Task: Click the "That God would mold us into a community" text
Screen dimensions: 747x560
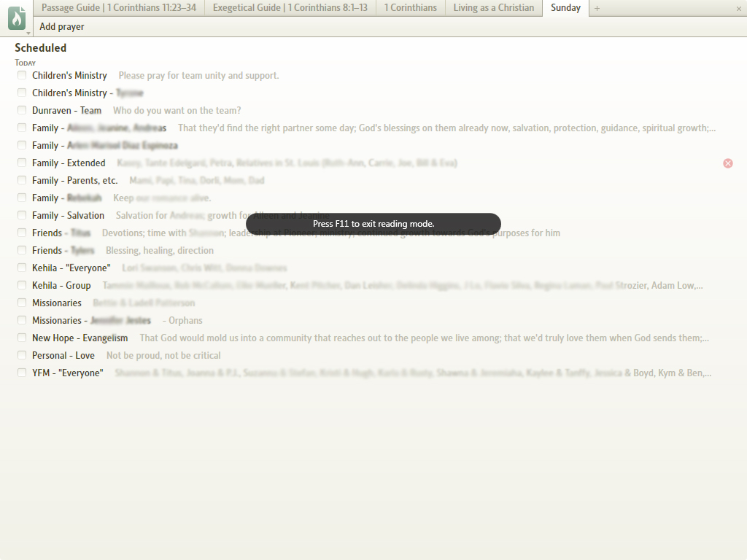Action: [x=424, y=338]
